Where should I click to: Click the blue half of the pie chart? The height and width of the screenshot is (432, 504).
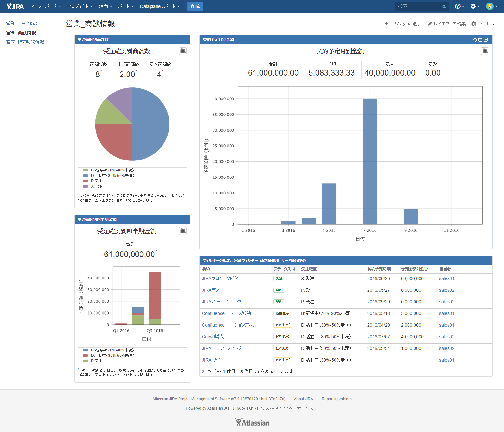pyautogui.click(x=151, y=124)
